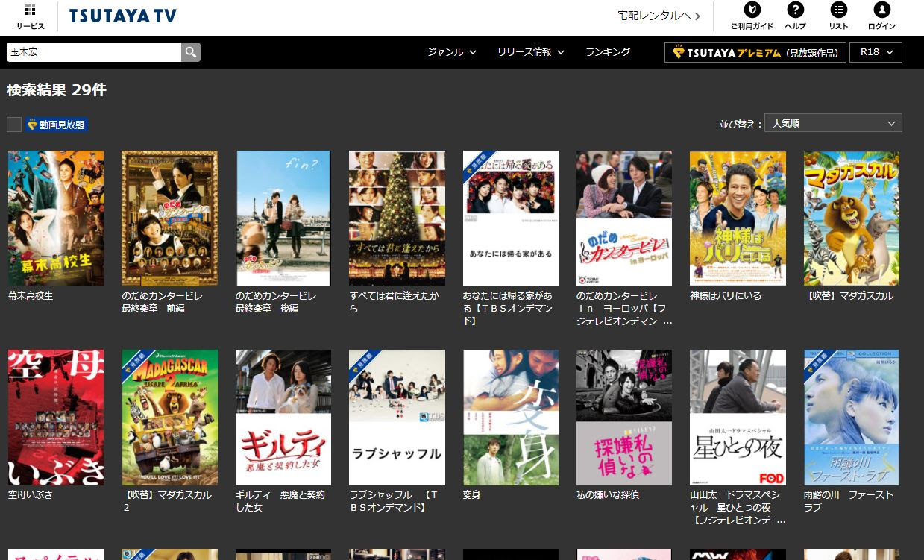Open the あなたには帰る家がある poster
924x560 pixels.
pos(511,218)
